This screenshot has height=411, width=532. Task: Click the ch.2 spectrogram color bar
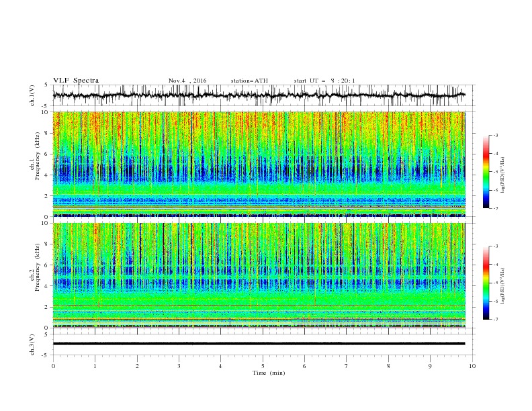point(486,283)
